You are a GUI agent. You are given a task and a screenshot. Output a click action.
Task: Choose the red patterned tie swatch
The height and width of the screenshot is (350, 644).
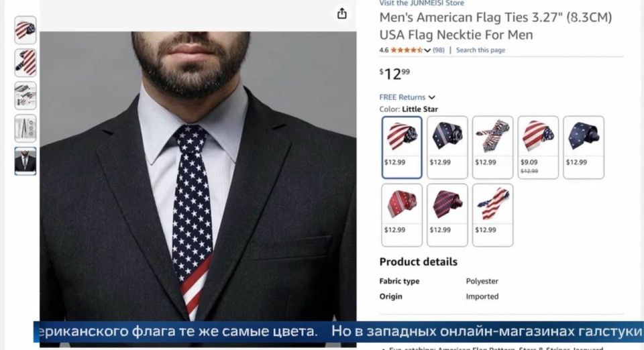tap(402, 215)
